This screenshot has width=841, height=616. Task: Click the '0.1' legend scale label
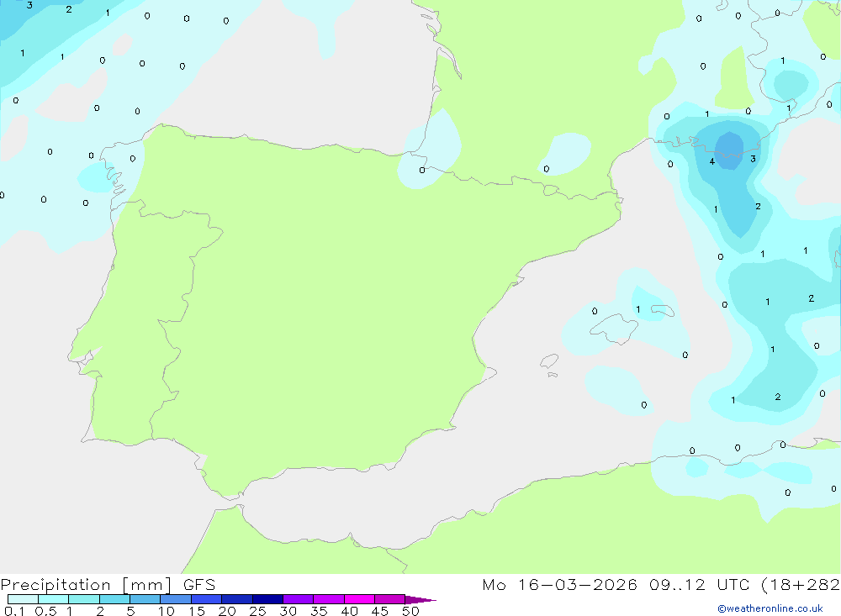coord(14,611)
